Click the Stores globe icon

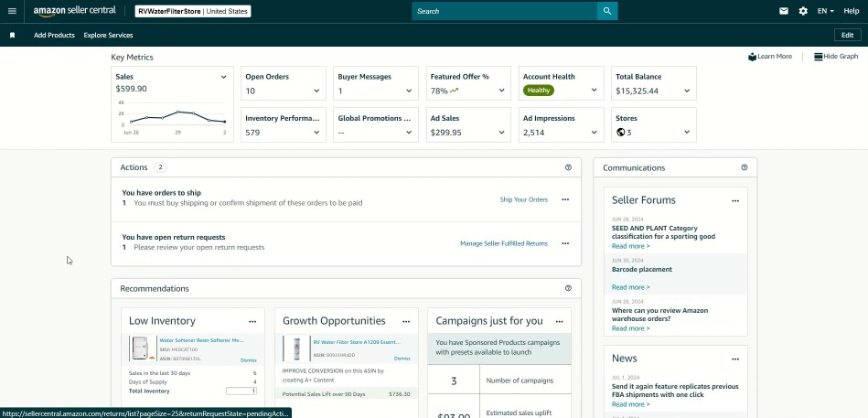pyautogui.click(x=620, y=133)
